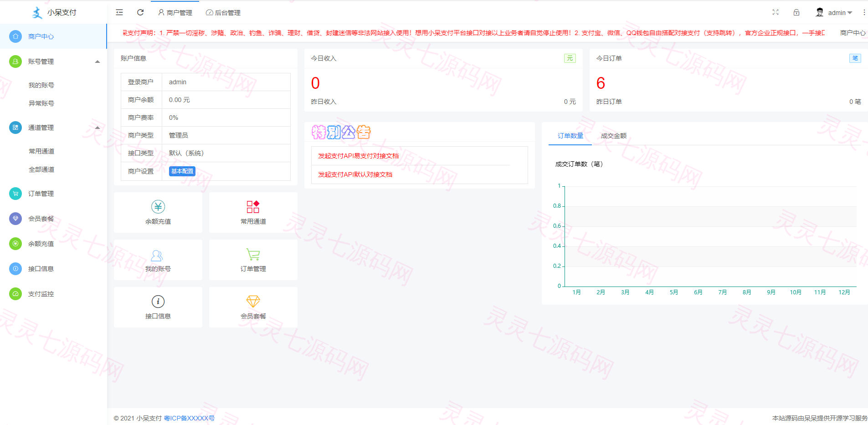Open 异常账号 in the sidebar
Image resolution: width=868 pixels, height=425 pixels.
pyautogui.click(x=41, y=103)
